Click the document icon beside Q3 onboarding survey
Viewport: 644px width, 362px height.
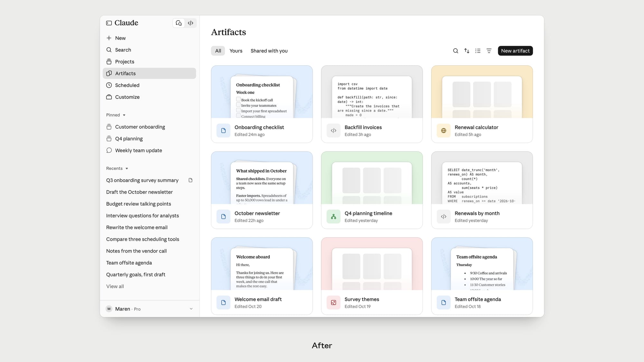[191, 180]
